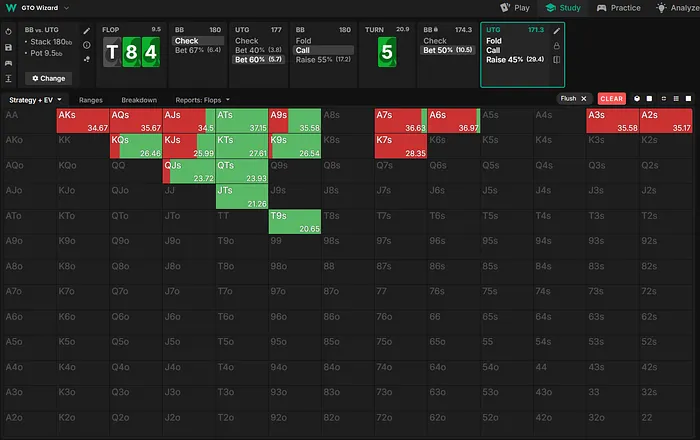Viewport: 700px width, 440px height.
Task: Switch to the Ranges tab
Action: [92, 100]
